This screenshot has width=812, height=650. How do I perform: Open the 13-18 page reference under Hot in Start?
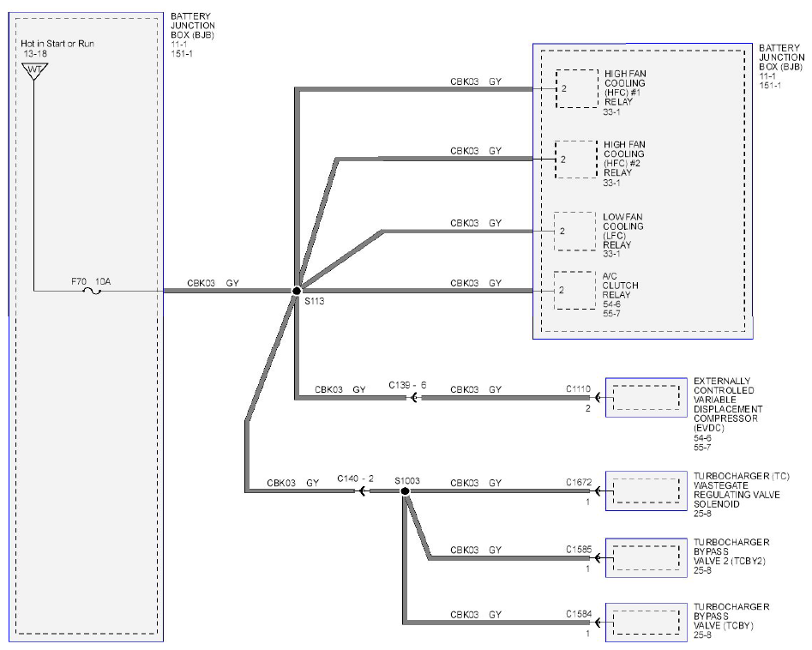coord(35,53)
